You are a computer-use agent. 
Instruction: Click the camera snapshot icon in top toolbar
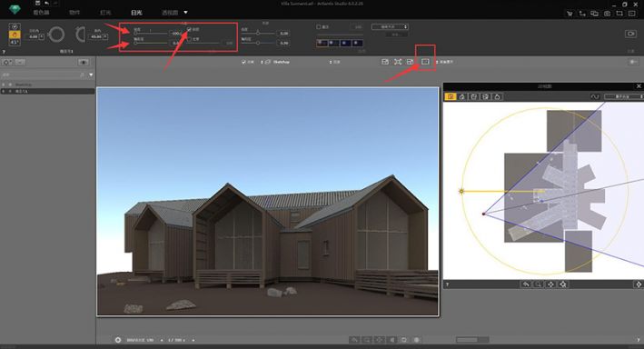tap(607, 14)
